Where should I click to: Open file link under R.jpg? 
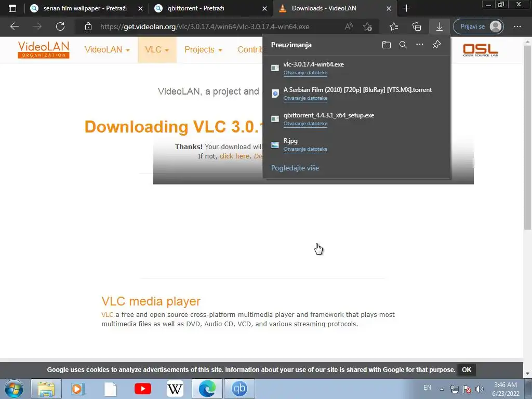point(305,149)
